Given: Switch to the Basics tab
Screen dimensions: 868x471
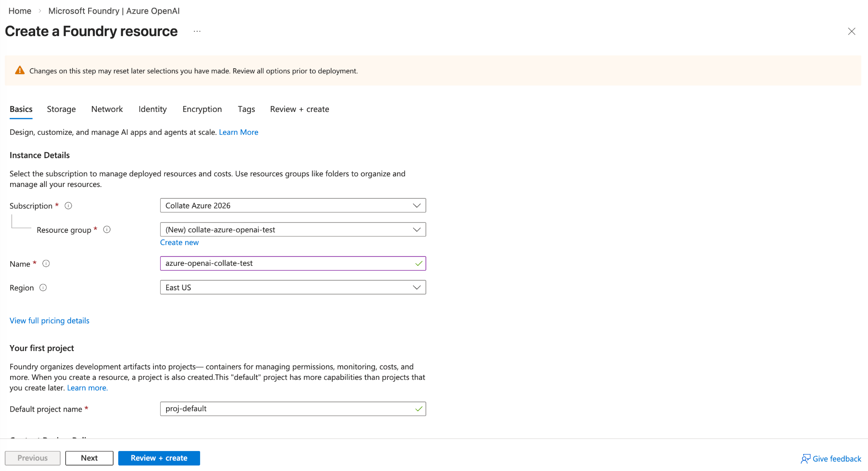Looking at the screenshot, I should [21, 109].
